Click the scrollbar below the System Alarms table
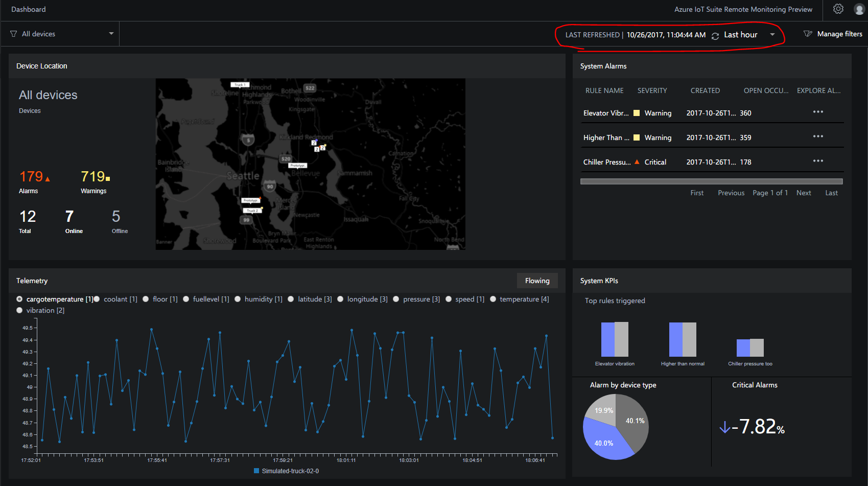 tap(711, 181)
